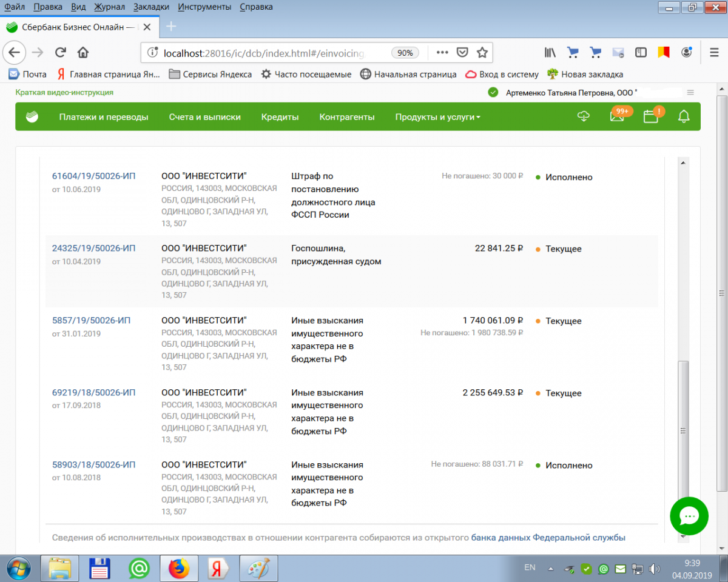Open the cloud download icon in navbar
728x582 pixels.
[584, 116]
